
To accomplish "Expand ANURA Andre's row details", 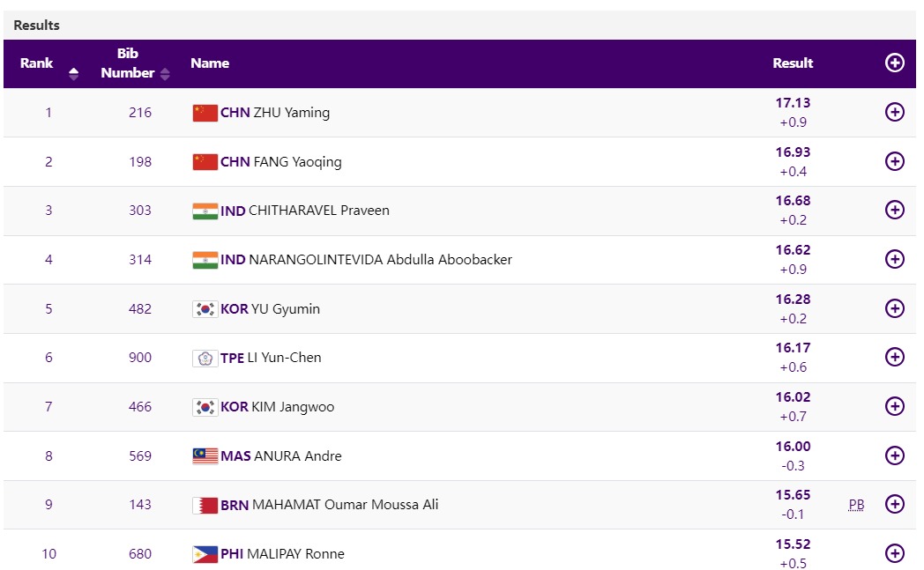I will click(x=894, y=455).
